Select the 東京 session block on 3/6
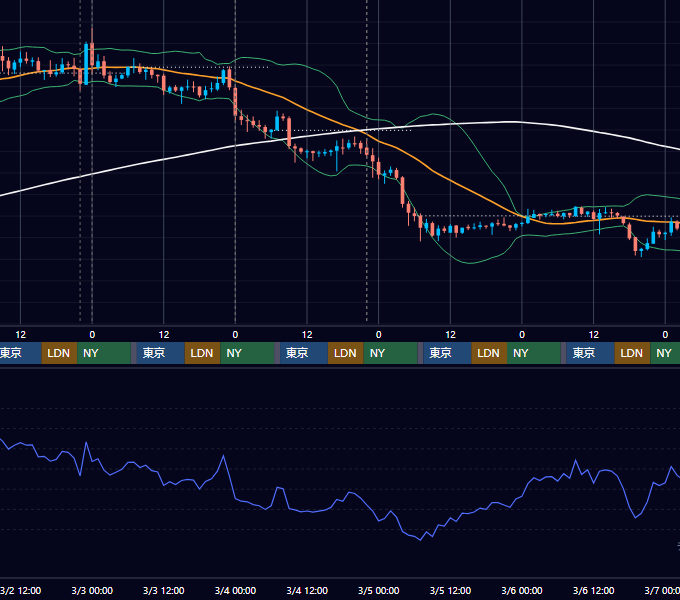 pyautogui.click(x=591, y=353)
